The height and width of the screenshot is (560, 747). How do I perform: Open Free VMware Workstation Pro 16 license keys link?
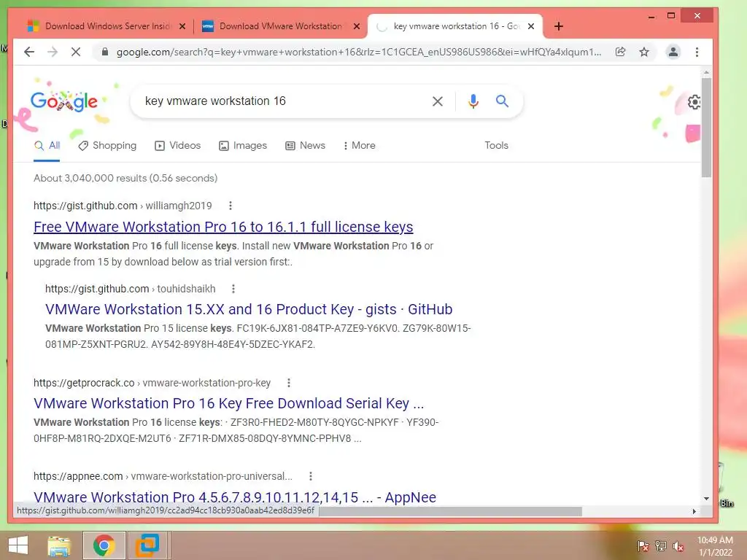click(223, 227)
